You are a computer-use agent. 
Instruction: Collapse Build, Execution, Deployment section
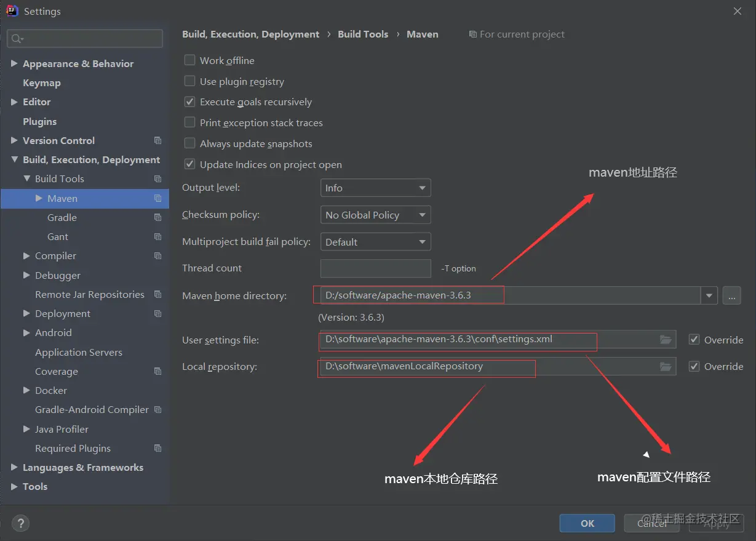[x=14, y=159]
